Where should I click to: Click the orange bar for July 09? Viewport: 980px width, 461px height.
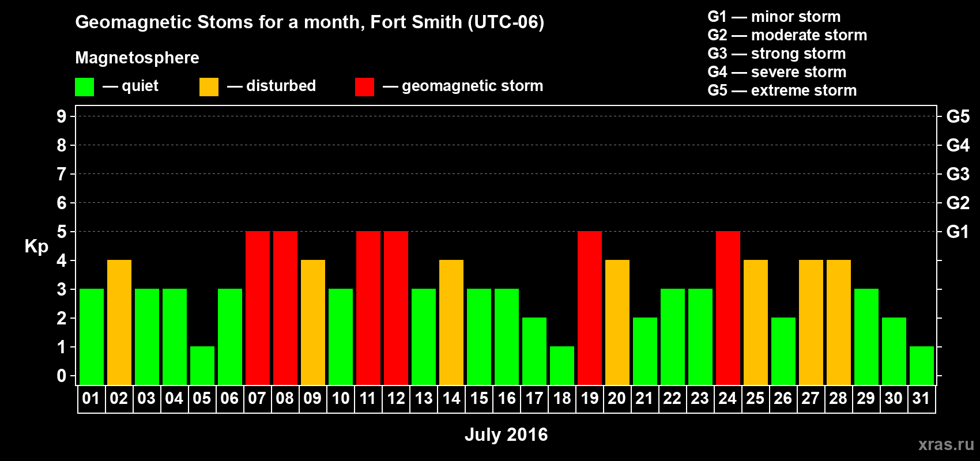[313, 323]
